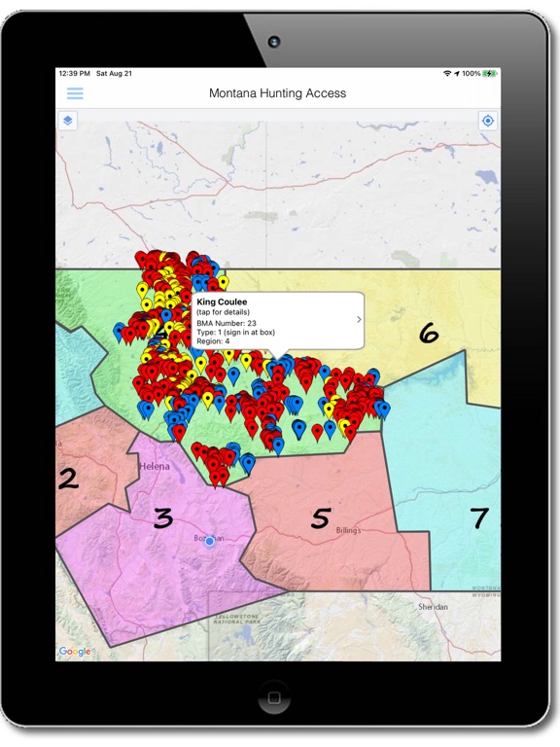Tap 'BMA Number: 23' text
Screen dimensions: 560x747
(x=227, y=323)
